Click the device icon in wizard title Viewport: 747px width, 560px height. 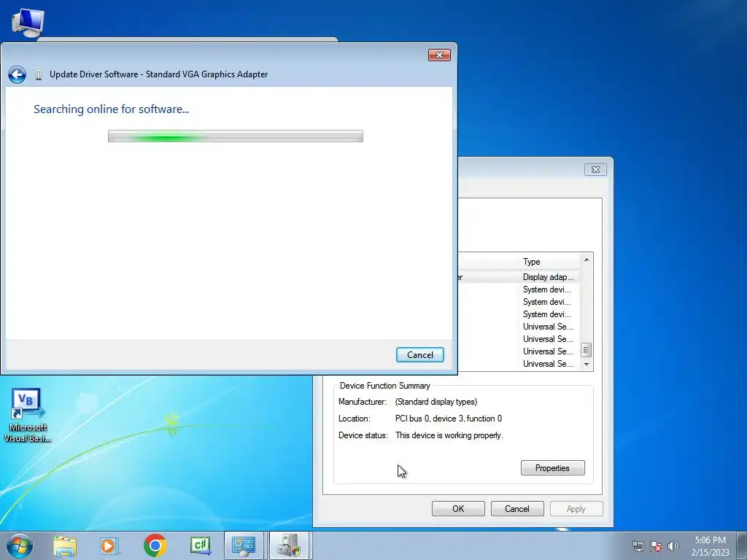(39, 75)
